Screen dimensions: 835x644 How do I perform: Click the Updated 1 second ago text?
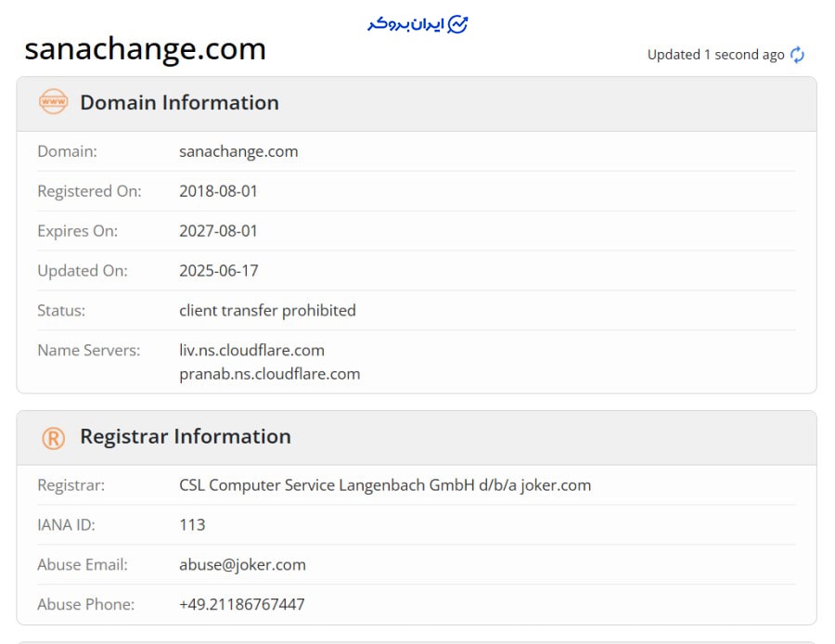coord(715,55)
